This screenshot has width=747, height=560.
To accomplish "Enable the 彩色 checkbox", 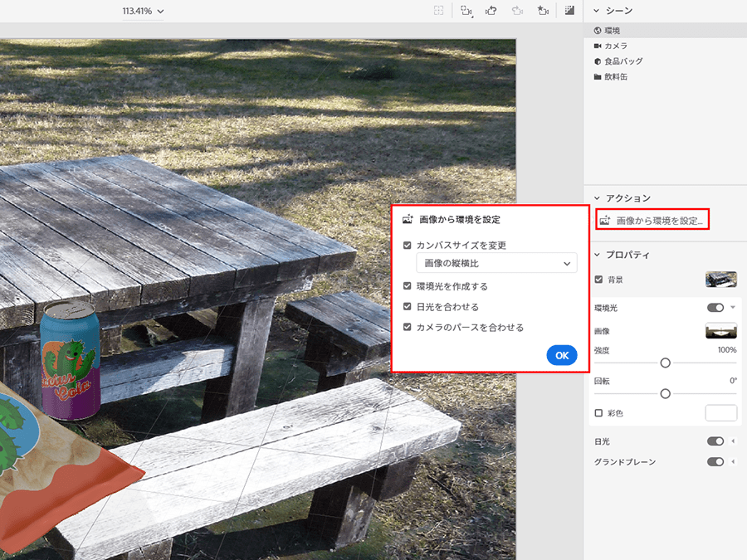I will pyautogui.click(x=598, y=413).
